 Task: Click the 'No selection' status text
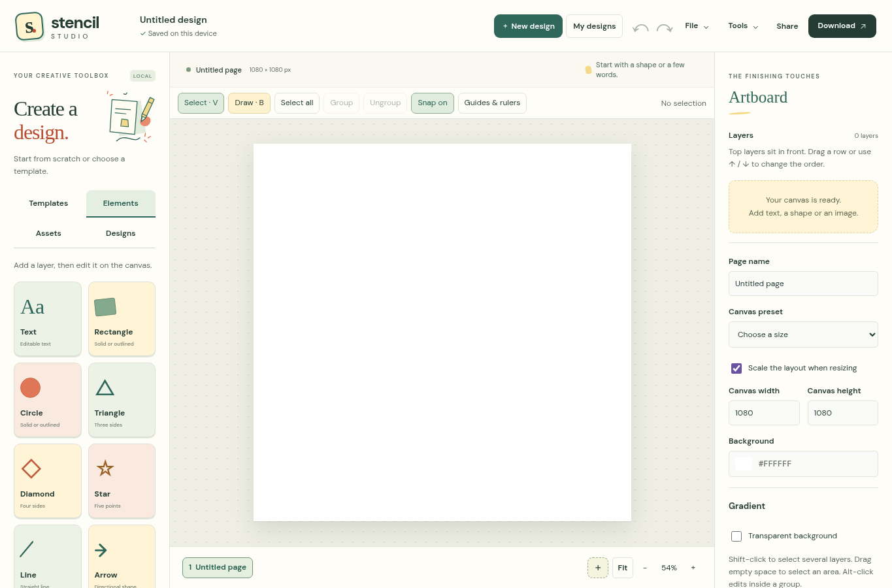tap(684, 103)
